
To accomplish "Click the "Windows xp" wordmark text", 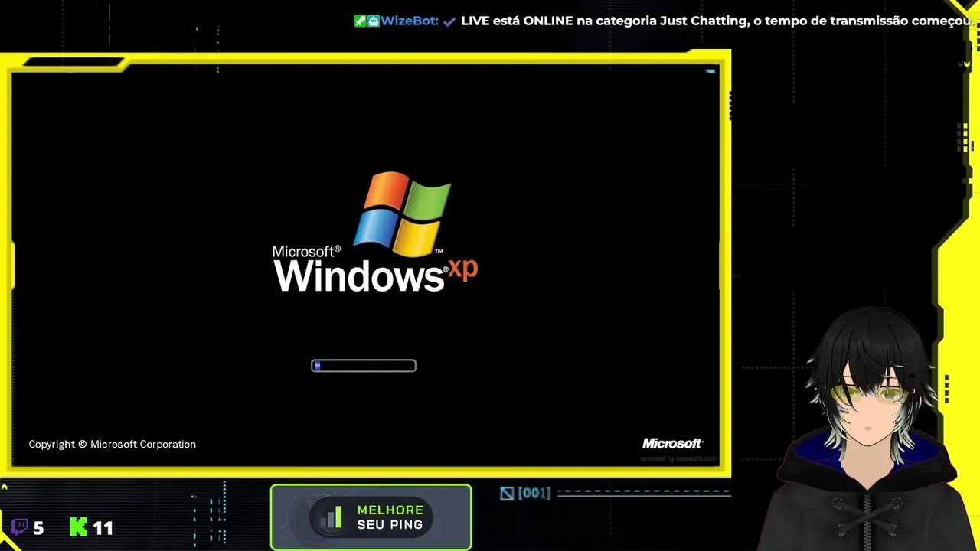I will [375, 274].
